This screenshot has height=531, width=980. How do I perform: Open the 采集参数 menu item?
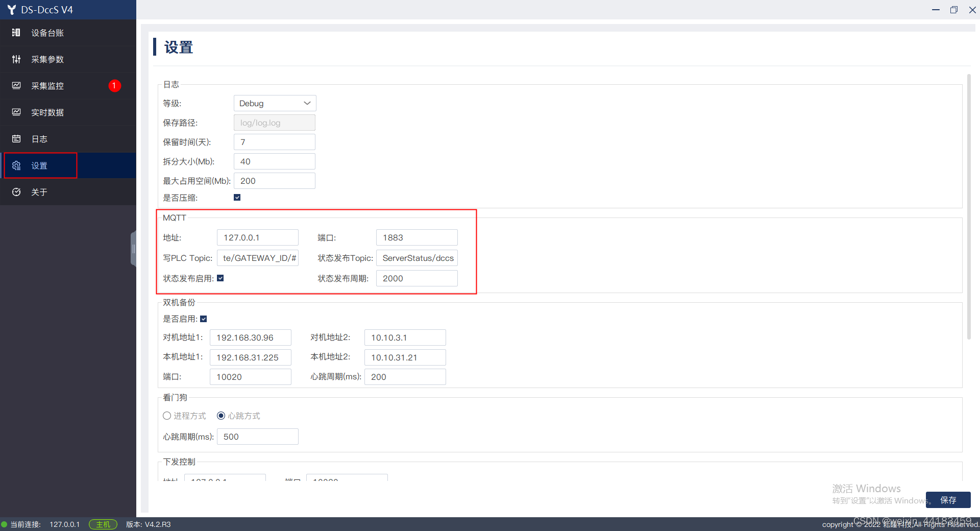[68, 59]
